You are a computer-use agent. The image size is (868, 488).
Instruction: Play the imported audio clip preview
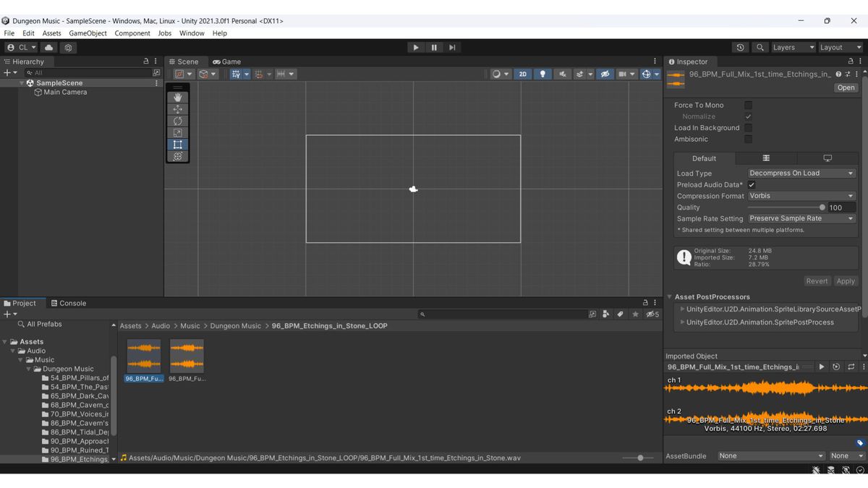coord(822,367)
